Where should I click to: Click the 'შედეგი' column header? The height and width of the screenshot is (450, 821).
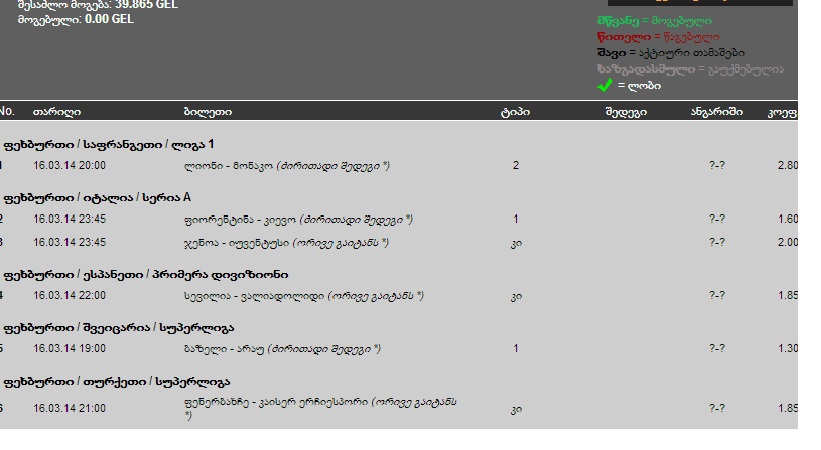click(626, 112)
